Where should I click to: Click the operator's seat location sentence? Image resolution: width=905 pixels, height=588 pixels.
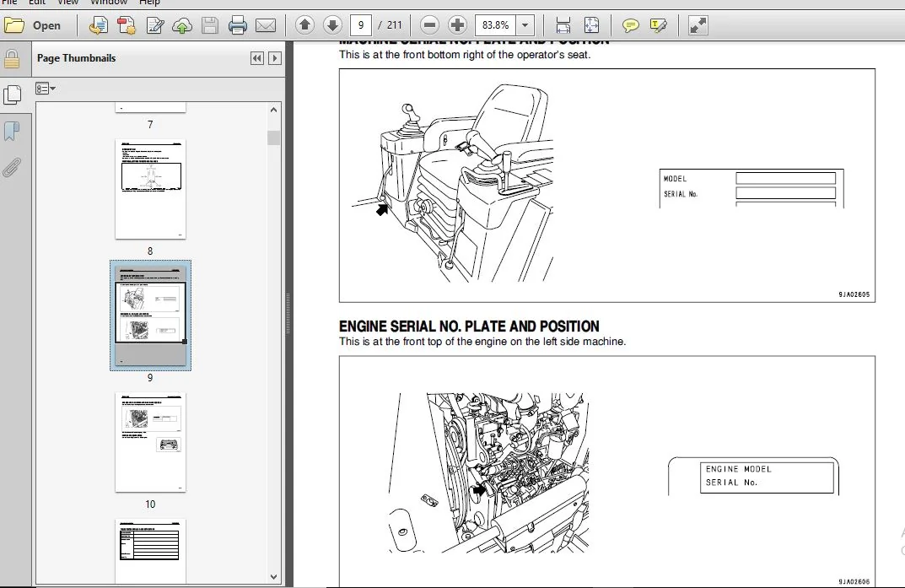coord(465,55)
